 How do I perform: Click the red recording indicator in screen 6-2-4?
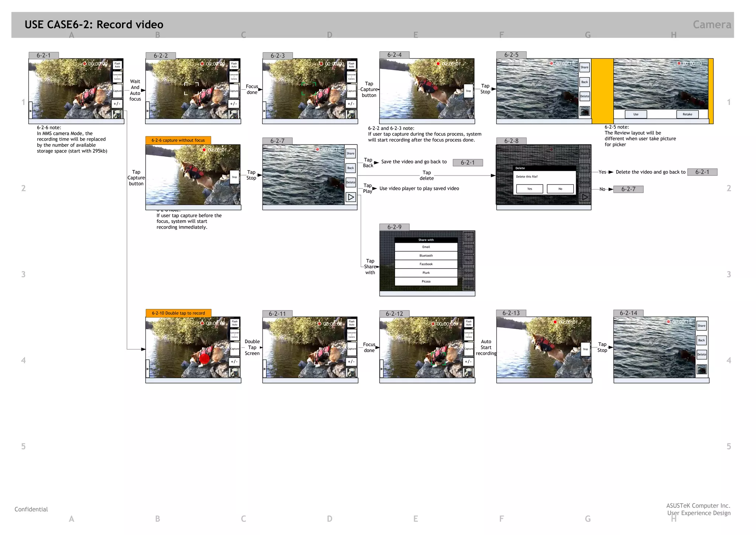(x=438, y=64)
